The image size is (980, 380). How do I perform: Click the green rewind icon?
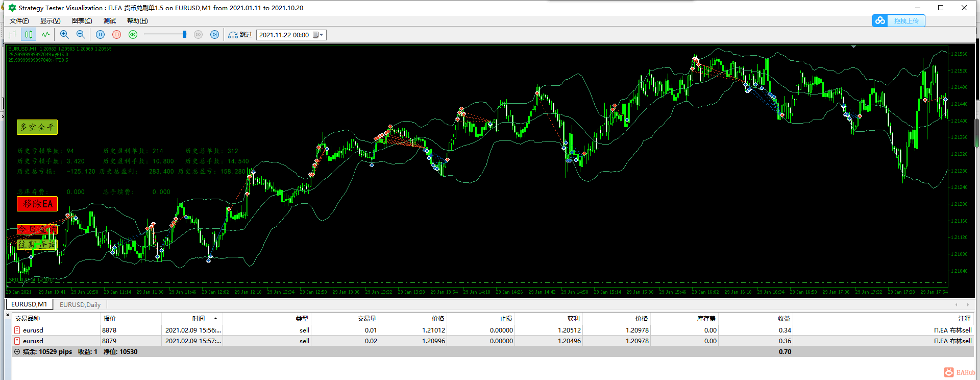coord(133,35)
